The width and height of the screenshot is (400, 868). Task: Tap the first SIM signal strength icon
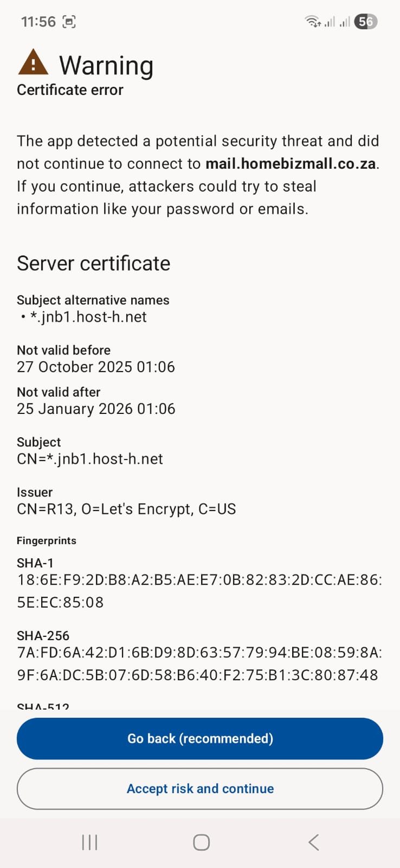(x=329, y=22)
